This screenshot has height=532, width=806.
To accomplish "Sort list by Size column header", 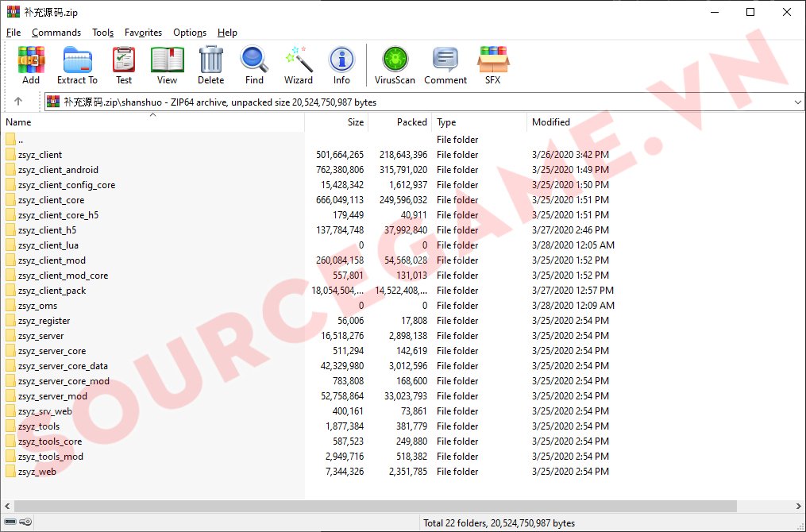I will click(355, 122).
